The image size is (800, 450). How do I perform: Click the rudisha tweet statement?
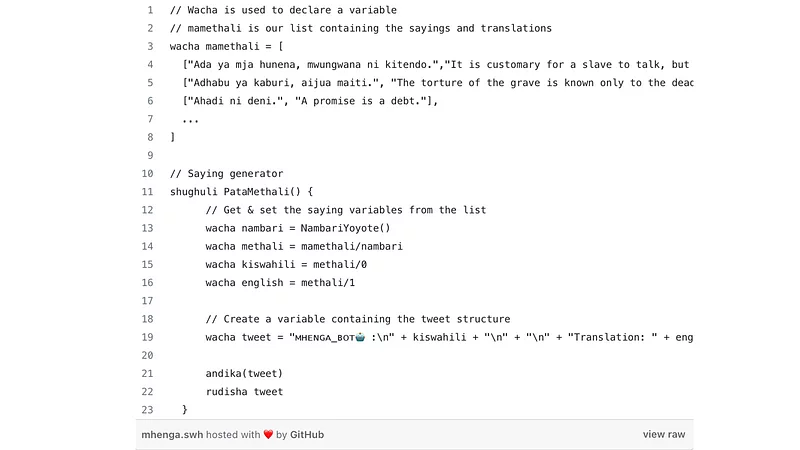click(244, 392)
